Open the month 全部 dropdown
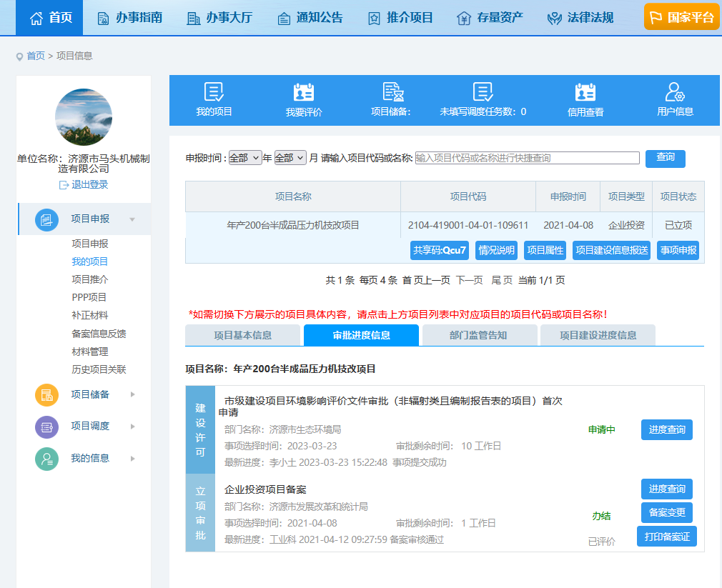Screen dimensions: 722x588 pyautogui.click(x=290, y=158)
